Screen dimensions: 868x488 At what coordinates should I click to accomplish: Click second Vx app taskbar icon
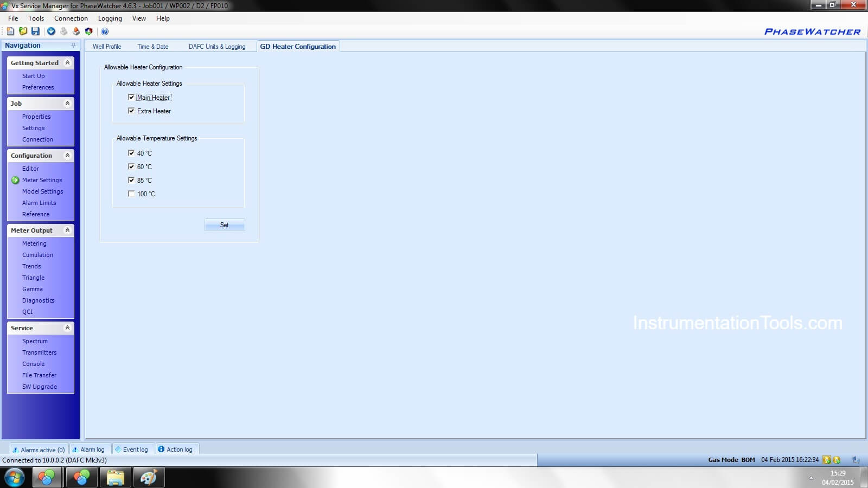tap(81, 478)
